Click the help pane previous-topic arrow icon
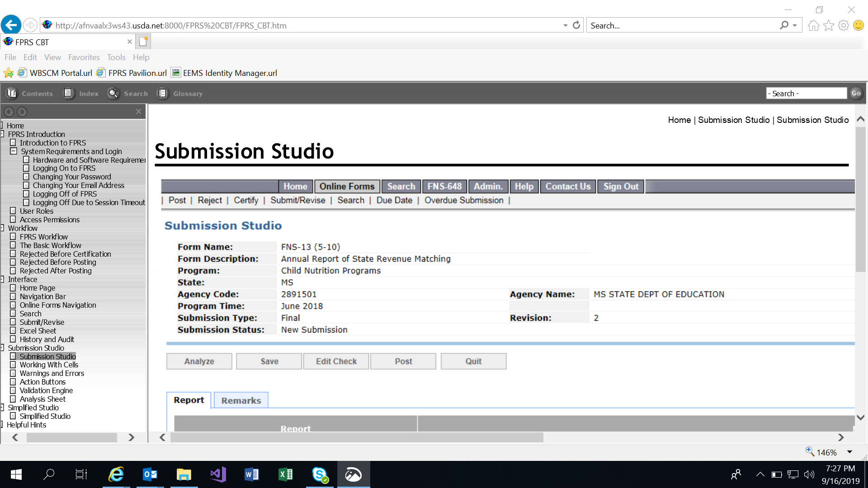The width and height of the screenshot is (868, 488). point(9,112)
